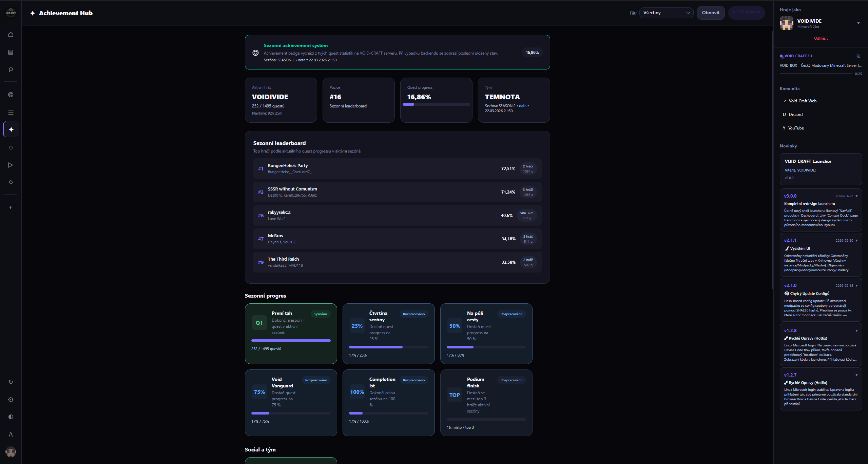Select the BungeeHehe's Party leaderboard row
The width and height of the screenshot is (868, 464).
[x=397, y=168]
